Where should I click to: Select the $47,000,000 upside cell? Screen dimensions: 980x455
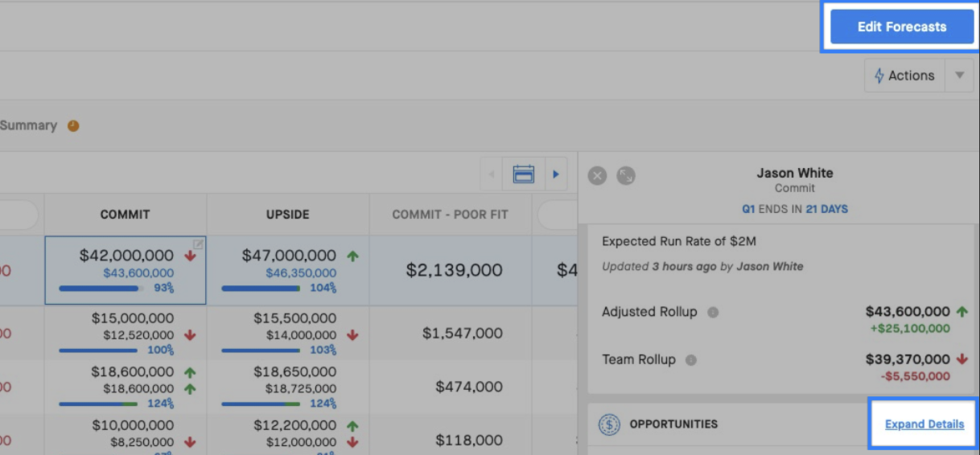pos(288,270)
